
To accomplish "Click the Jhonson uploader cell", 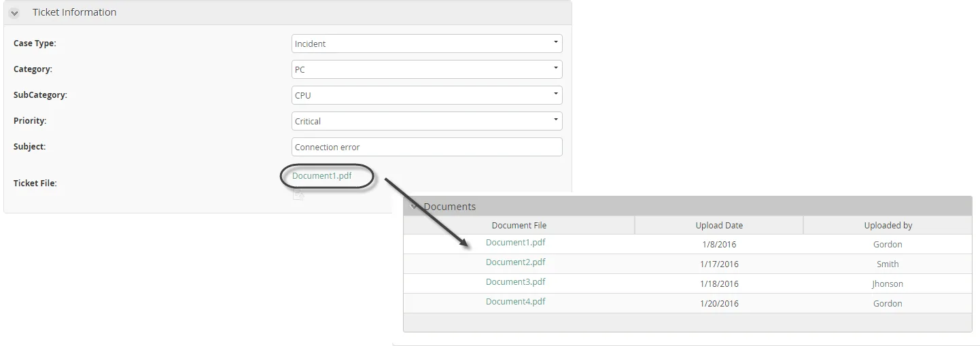I will pos(888,284).
